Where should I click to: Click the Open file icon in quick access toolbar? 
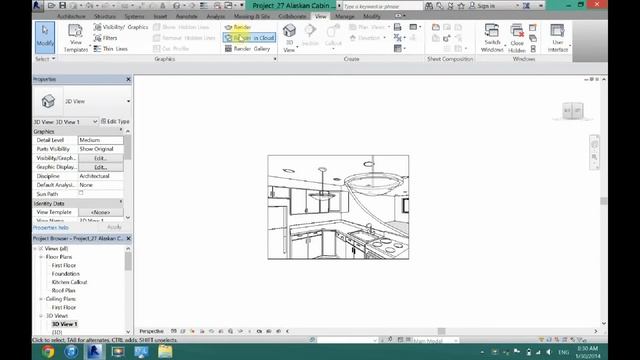(x=51, y=5)
